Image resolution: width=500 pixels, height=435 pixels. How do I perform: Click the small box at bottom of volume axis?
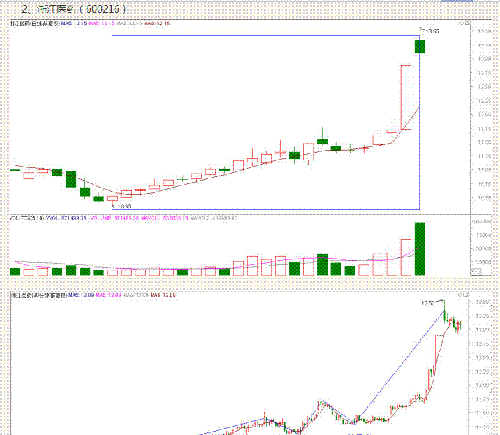477,272
